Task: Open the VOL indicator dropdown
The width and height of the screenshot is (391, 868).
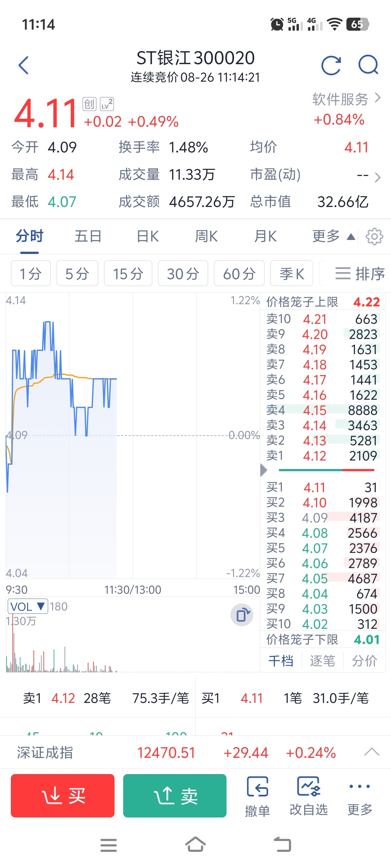Action: 28,607
